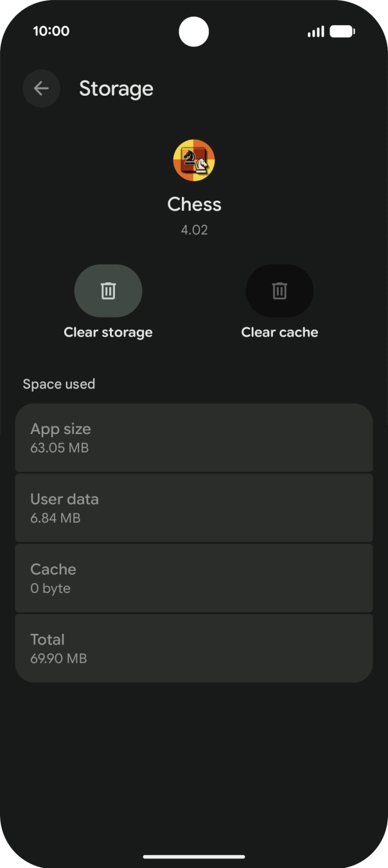The height and width of the screenshot is (868, 388).
Task: Tap the Chess app icon
Action: click(194, 161)
